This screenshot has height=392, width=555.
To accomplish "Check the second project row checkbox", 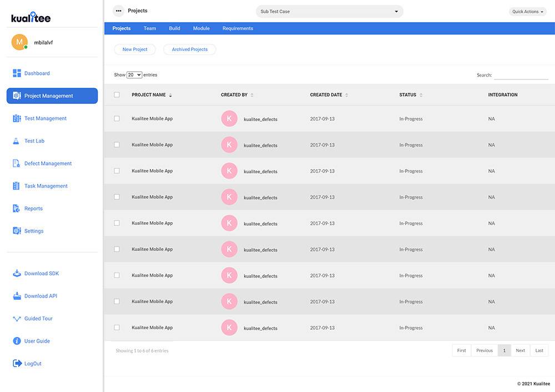I will tap(117, 144).
